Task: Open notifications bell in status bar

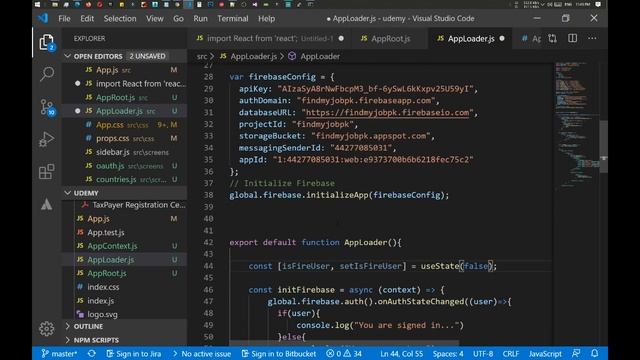Action: click(x=595, y=353)
